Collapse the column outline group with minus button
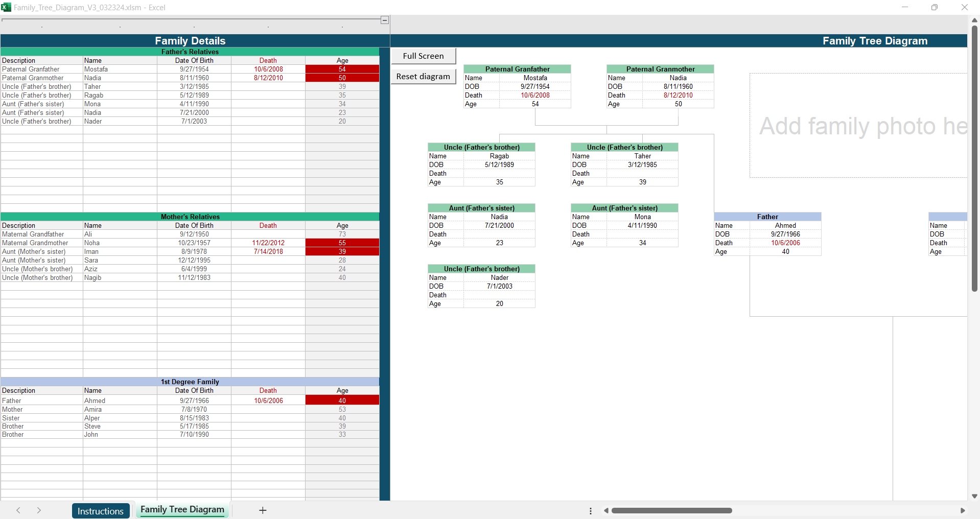Viewport: 980px width, 519px height. coord(385,20)
